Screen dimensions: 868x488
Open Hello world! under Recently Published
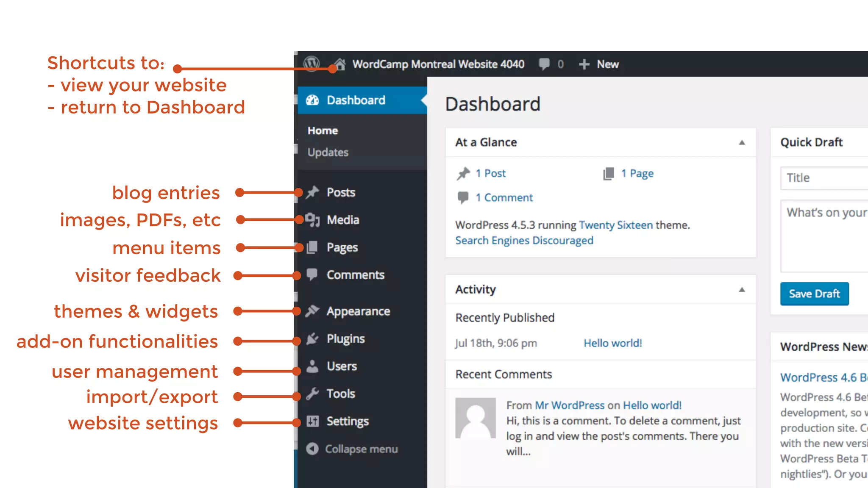[x=613, y=343]
